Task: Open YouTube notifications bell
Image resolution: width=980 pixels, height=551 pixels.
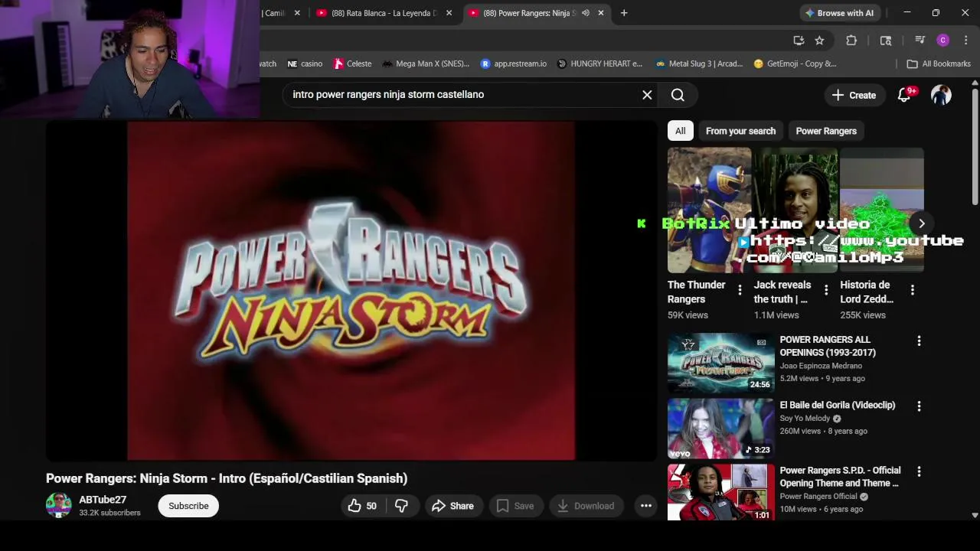Action: [904, 95]
